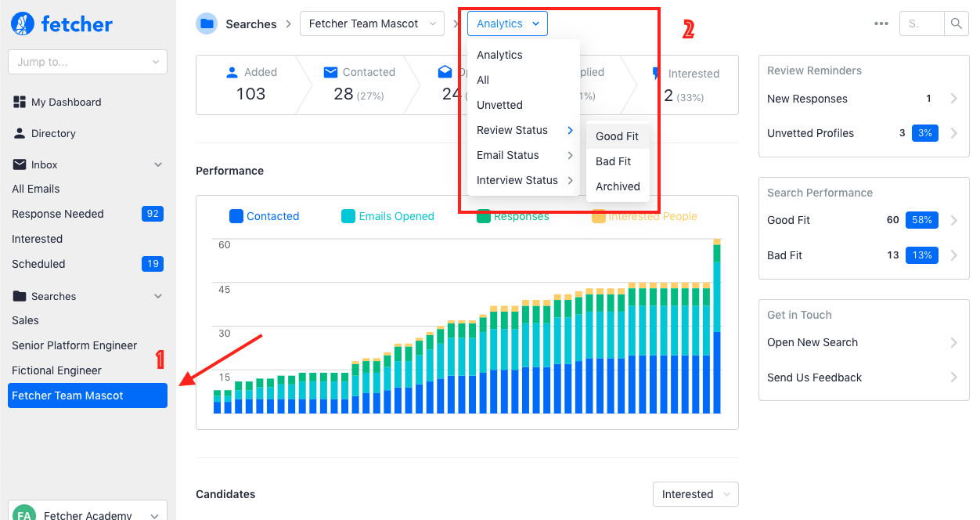Click the Open New Search arrow

[x=953, y=342]
